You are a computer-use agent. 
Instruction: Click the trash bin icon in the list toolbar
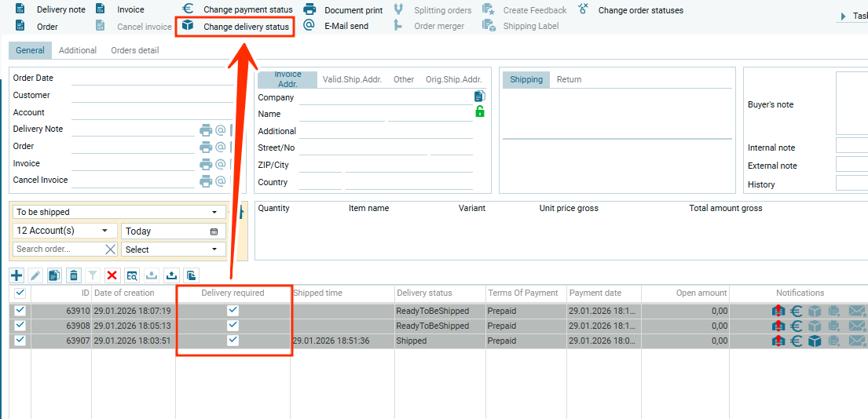74,275
